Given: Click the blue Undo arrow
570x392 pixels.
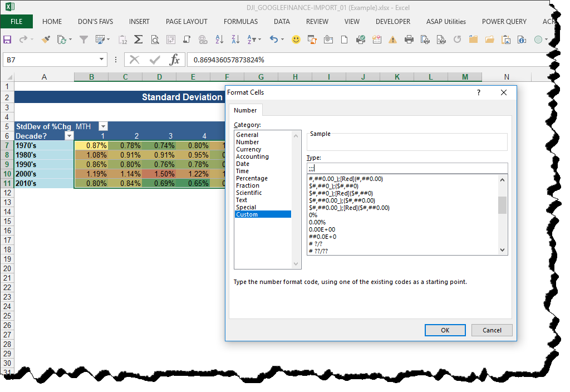Looking at the screenshot, I should click(274, 40).
